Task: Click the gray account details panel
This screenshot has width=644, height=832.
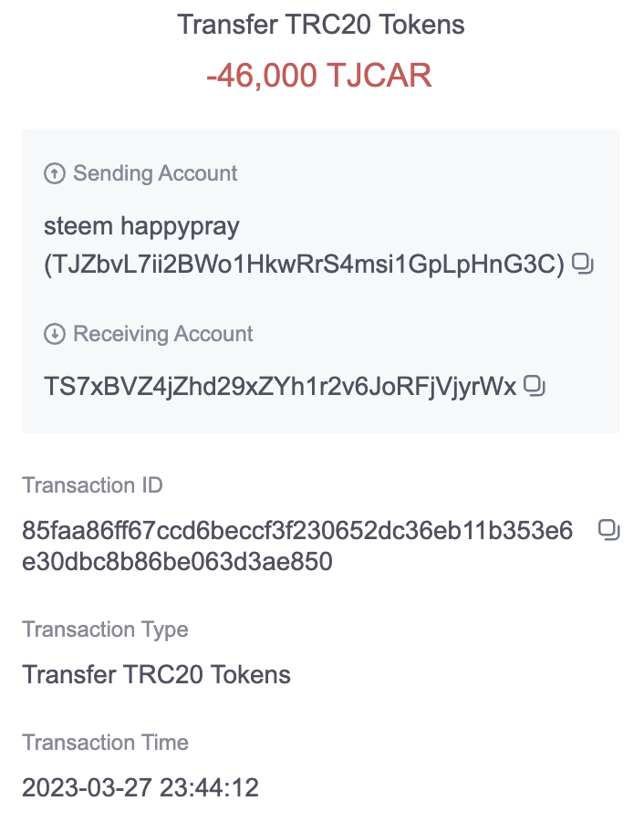Action: (321, 281)
